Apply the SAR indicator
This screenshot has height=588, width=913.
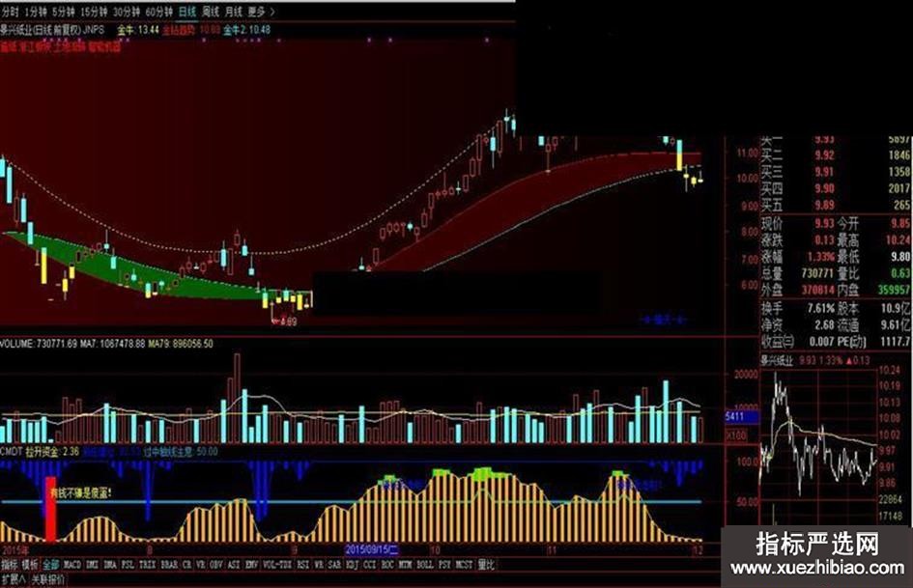(334, 565)
